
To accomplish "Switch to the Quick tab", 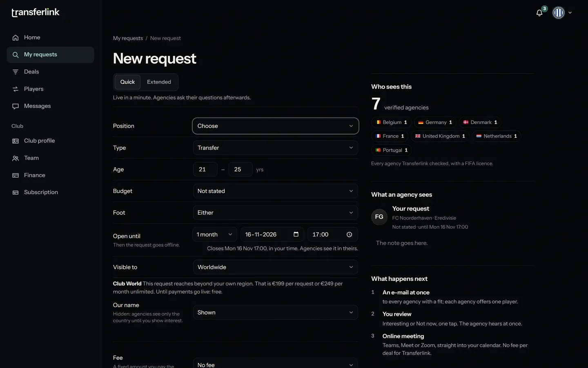I will point(127,82).
